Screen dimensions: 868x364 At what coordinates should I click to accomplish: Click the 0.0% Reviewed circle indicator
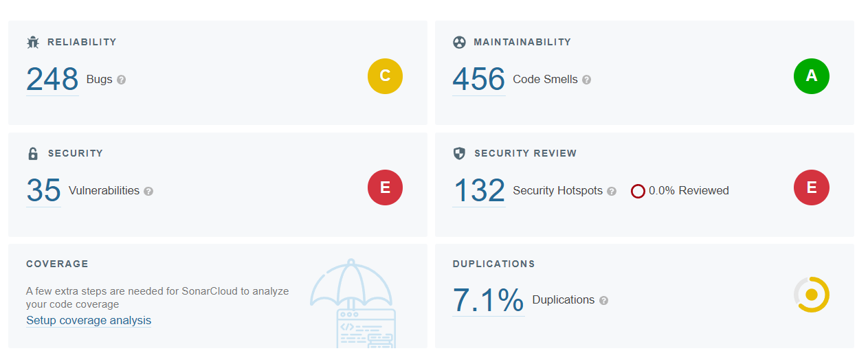(x=638, y=191)
